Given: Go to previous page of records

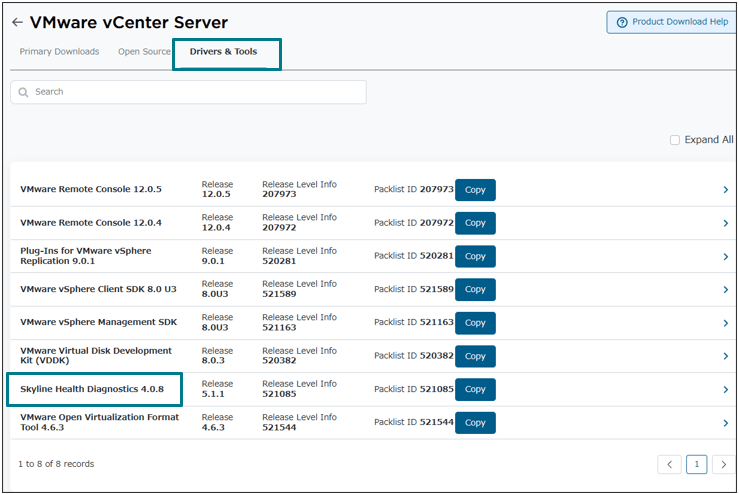Looking at the screenshot, I should click(x=669, y=464).
